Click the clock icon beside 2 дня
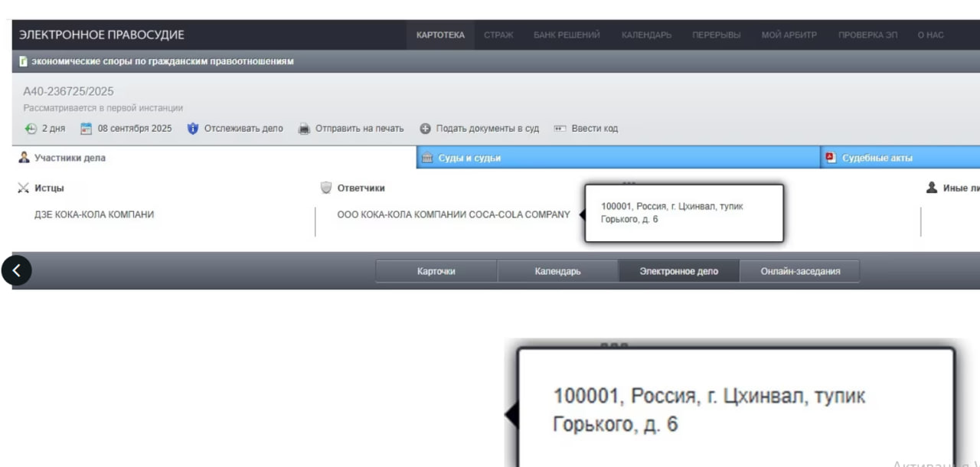Image resolution: width=980 pixels, height=467 pixels. point(31,129)
